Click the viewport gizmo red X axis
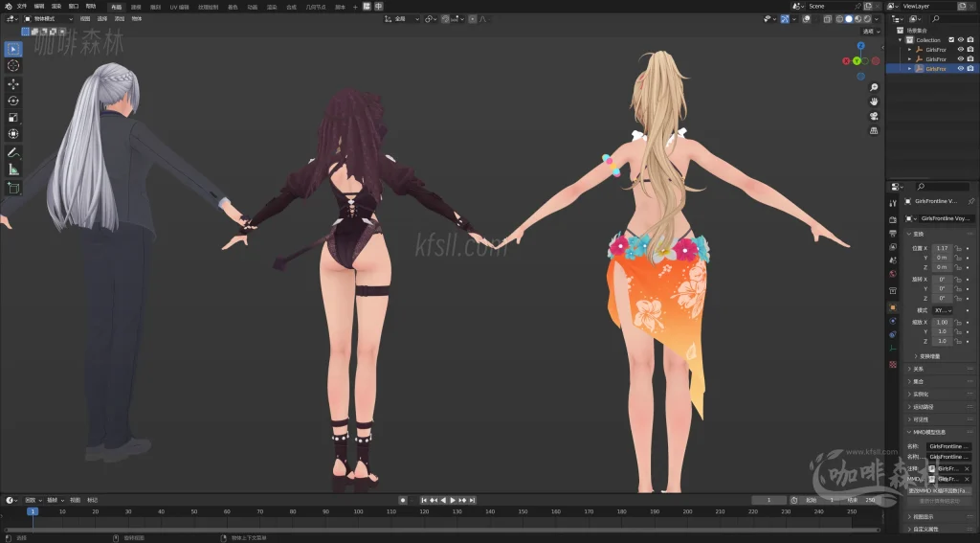980x543 pixels. (x=846, y=60)
